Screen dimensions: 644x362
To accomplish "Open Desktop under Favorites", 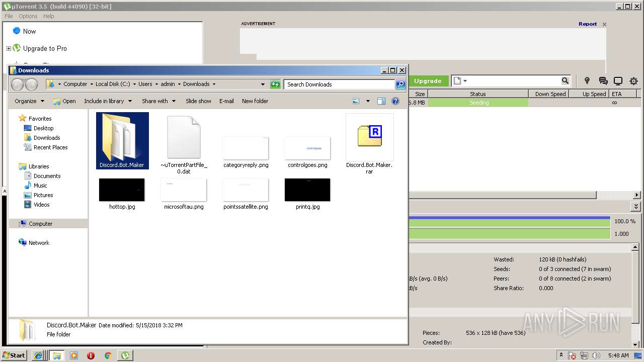I will (39, 128).
